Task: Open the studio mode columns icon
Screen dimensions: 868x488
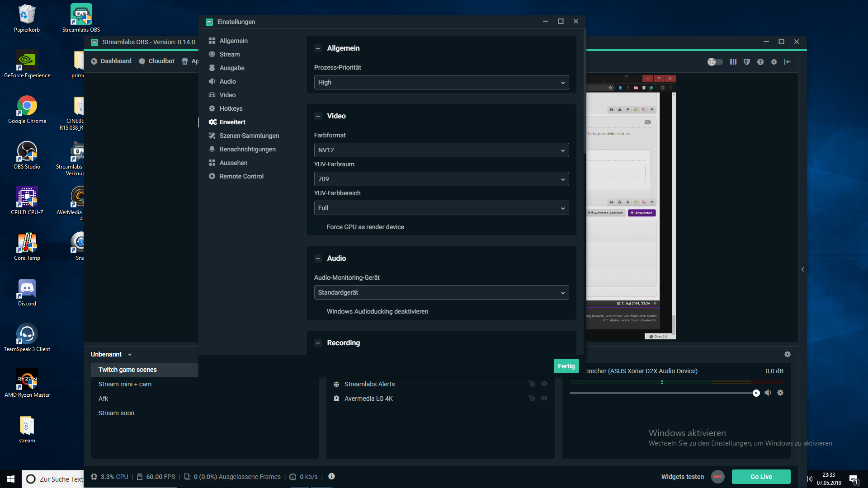Action: coord(733,62)
